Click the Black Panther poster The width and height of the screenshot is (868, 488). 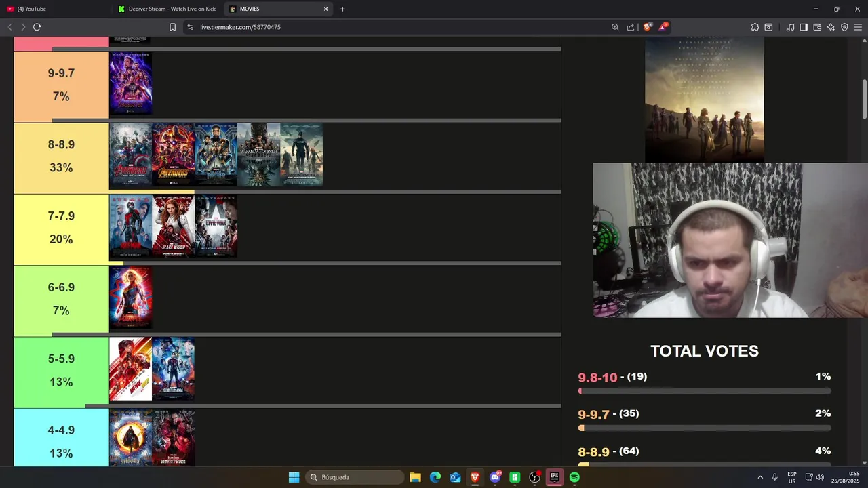[x=216, y=155]
